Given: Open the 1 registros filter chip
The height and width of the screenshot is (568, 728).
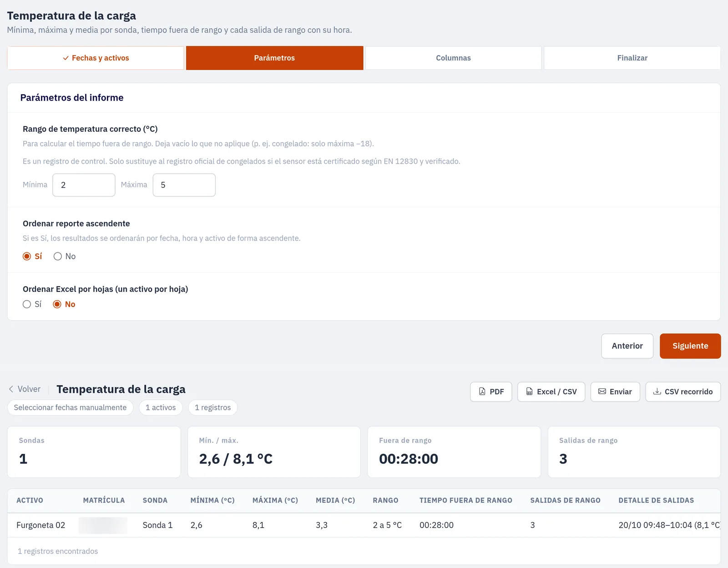Looking at the screenshot, I should pos(212,407).
